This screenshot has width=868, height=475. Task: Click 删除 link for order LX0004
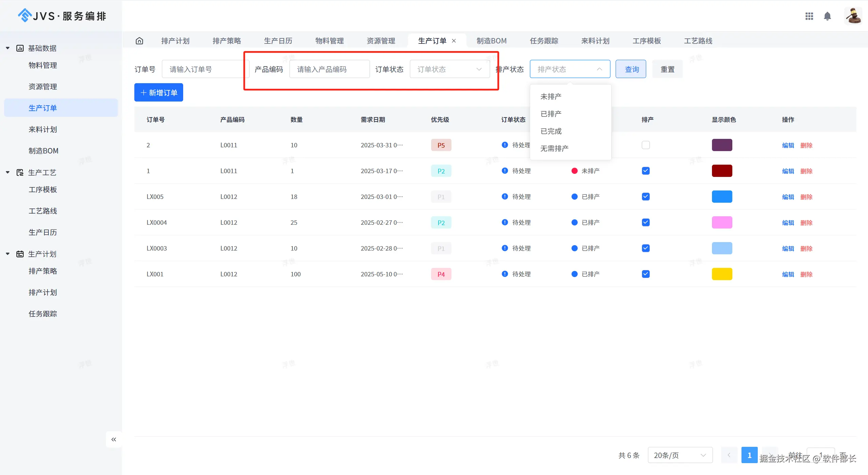click(806, 222)
